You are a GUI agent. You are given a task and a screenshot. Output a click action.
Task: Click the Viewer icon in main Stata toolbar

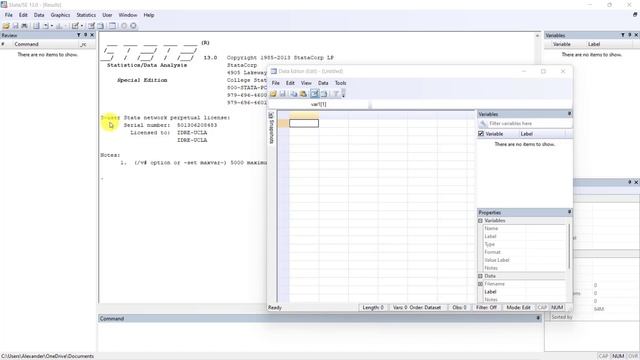coord(46,26)
